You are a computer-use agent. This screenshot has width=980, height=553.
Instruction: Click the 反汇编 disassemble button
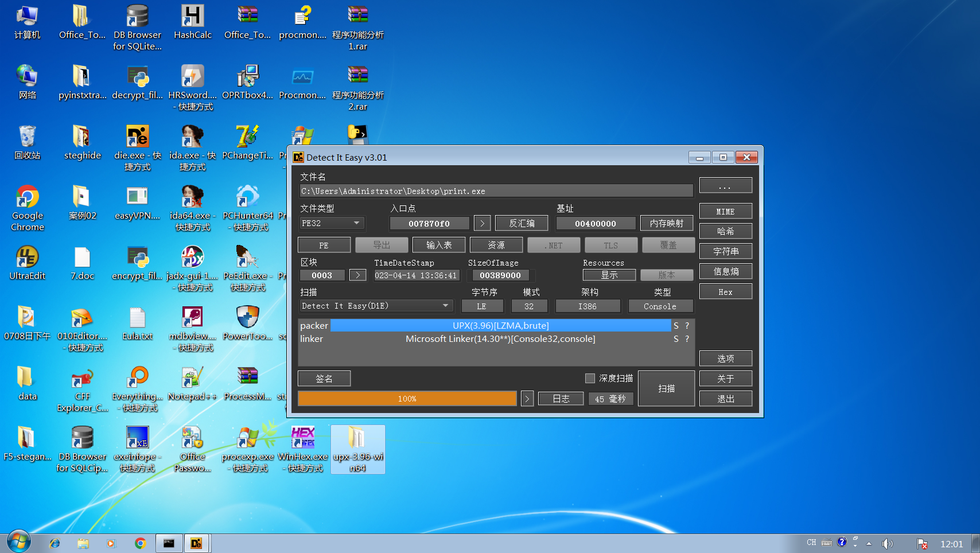coord(522,223)
